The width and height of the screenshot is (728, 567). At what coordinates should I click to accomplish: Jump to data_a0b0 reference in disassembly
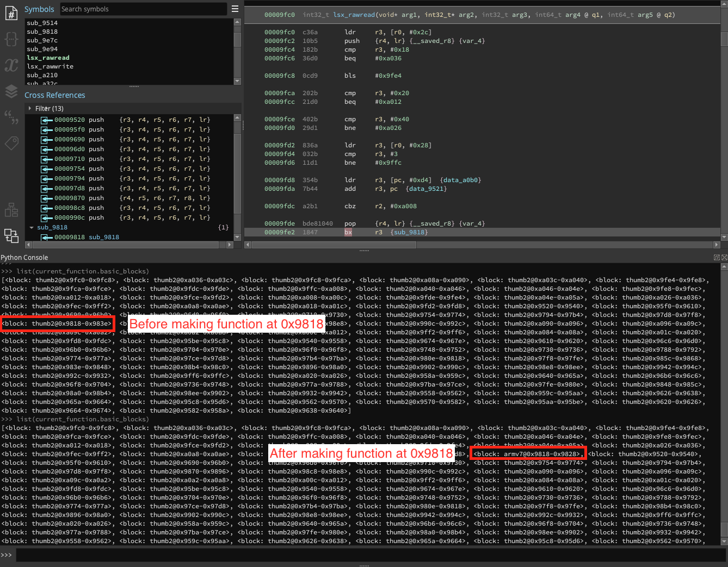coord(460,180)
